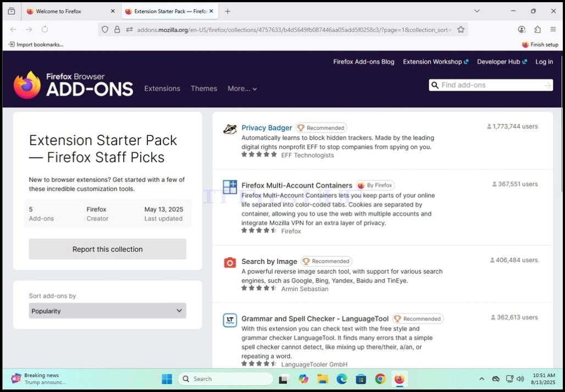Click Recommended badge beside Search by Image
This screenshot has height=392, width=565.
(326, 261)
